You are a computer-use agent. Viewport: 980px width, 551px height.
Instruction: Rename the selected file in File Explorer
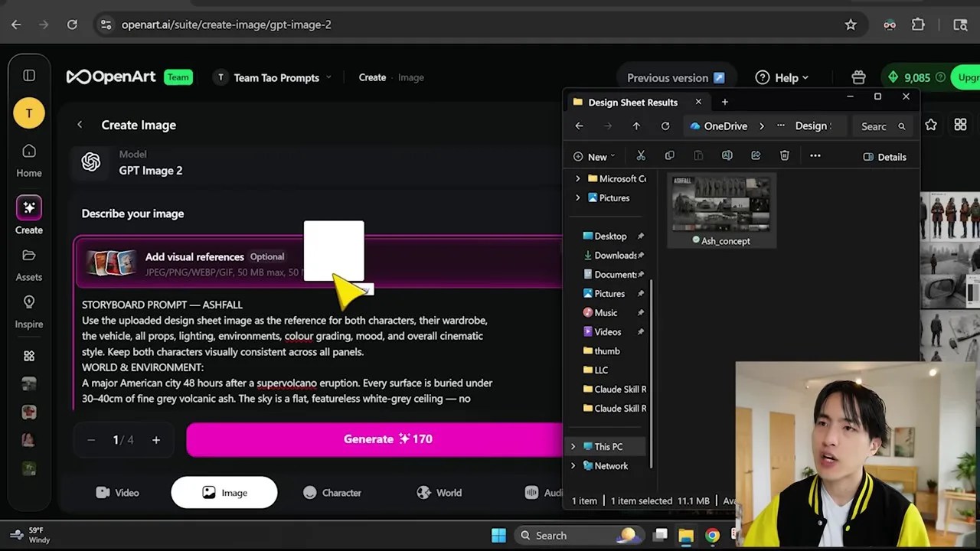click(x=727, y=156)
